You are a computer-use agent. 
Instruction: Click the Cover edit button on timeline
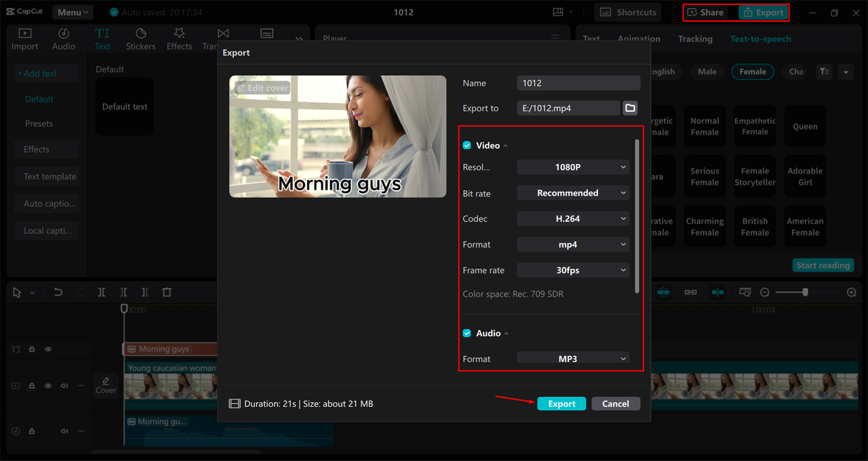pyautogui.click(x=106, y=385)
